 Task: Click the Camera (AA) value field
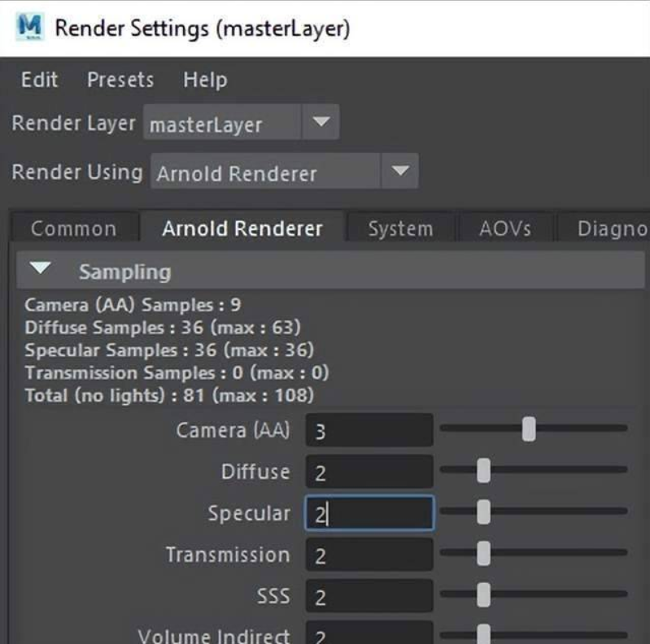click(x=369, y=430)
